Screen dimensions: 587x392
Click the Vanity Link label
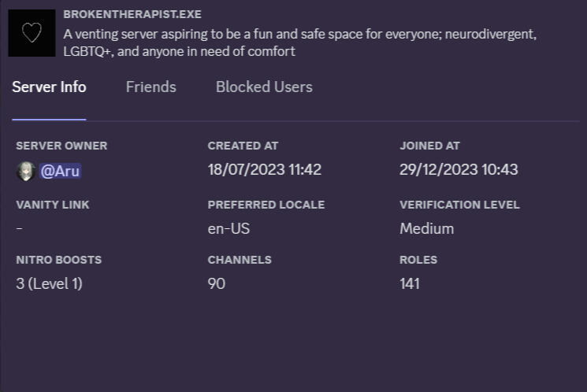point(53,205)
